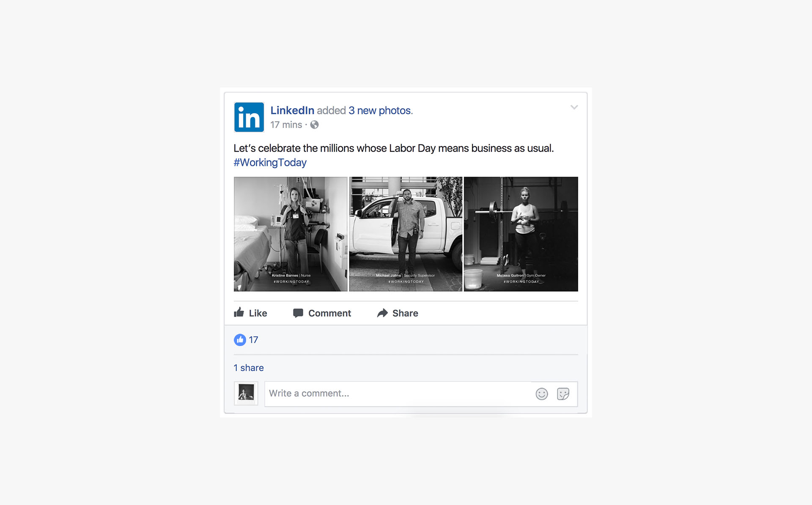This screenshot has height=505, width=812.
Task: Open the reaction count 17
Action: tap(253, 340)
